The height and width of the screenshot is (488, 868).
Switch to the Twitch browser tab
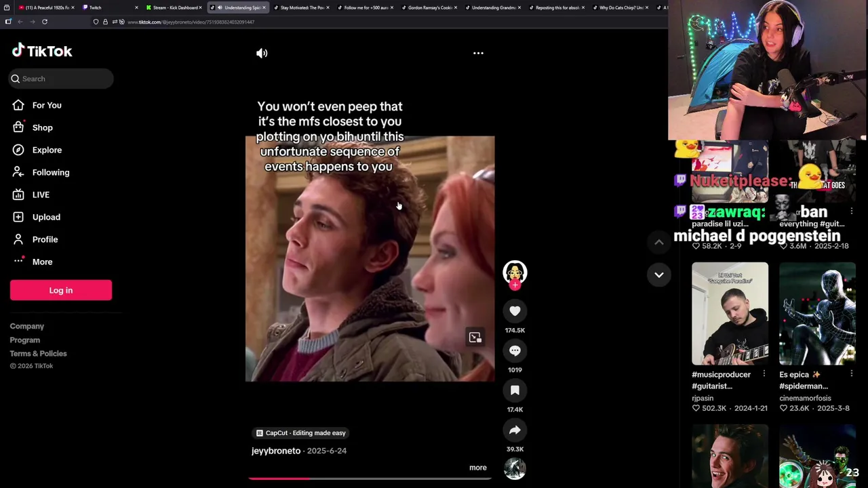108,7
